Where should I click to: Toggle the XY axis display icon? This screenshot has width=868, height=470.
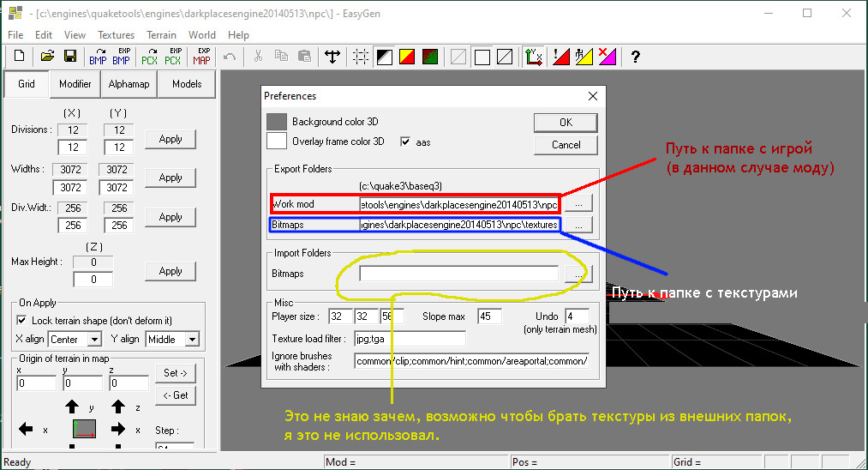534,57
